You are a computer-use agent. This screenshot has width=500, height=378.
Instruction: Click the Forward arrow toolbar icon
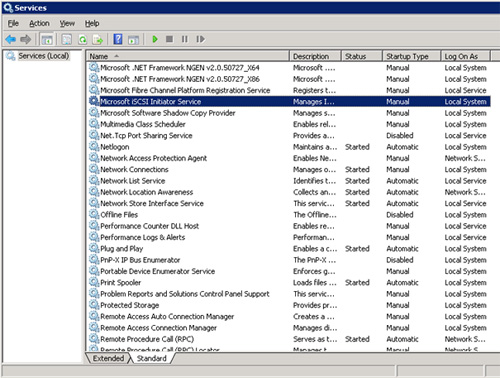(x=26, y=39)
